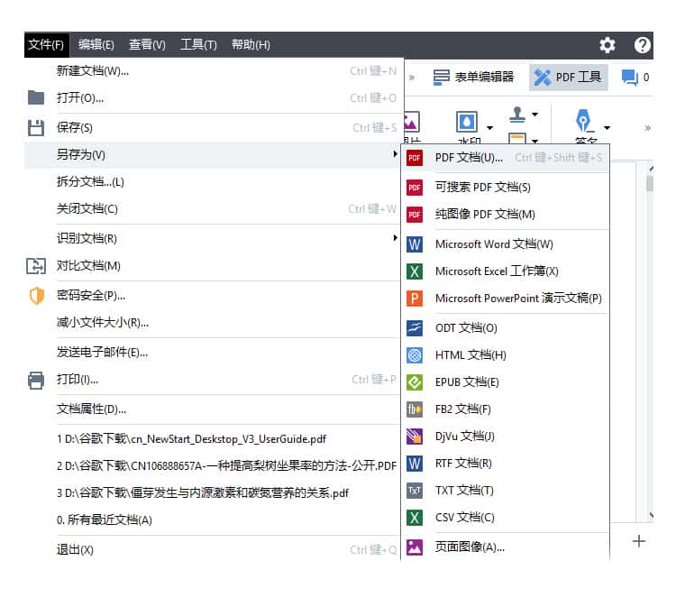676x616 pixels.
Task: Show hidden toolbar items via right » chevron
Action: [646, 127]
